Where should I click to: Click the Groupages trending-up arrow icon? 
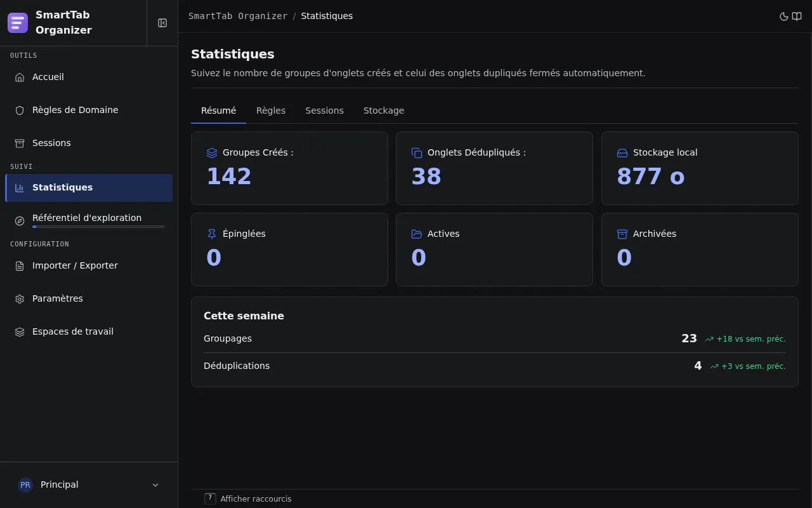click(x=709, y=339)
